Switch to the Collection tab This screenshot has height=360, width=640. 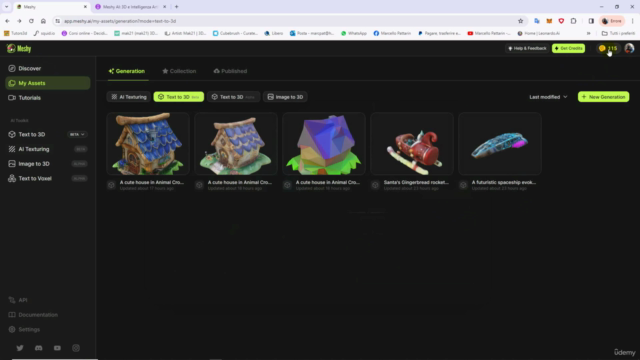(x=179, y=71)
